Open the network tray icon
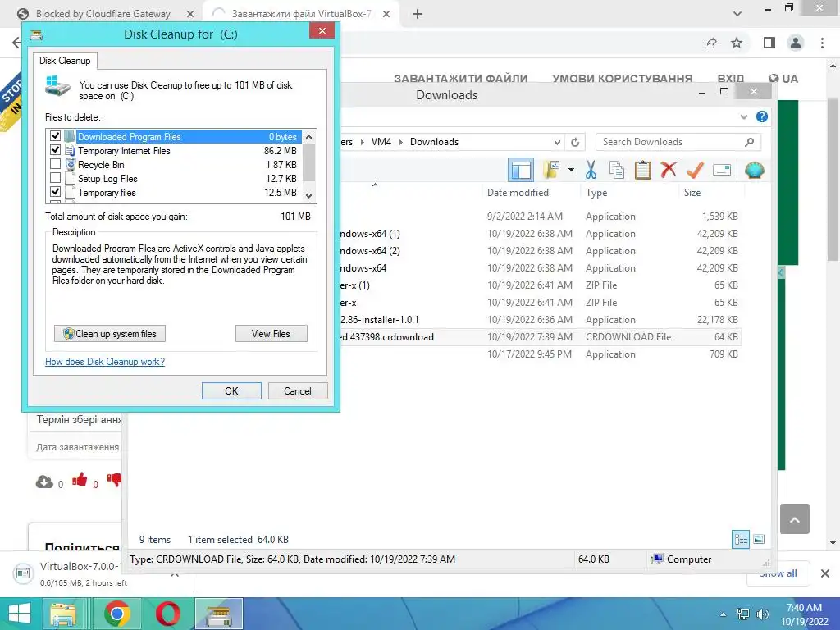Viewport: 840px width, 630px height. tap(743, 614)
